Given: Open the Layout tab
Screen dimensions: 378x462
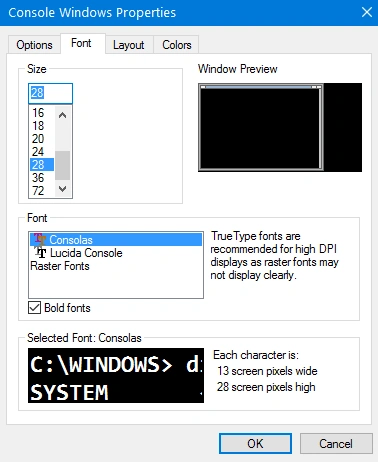Looking at the screenshot, I should [x=129, y=45].
